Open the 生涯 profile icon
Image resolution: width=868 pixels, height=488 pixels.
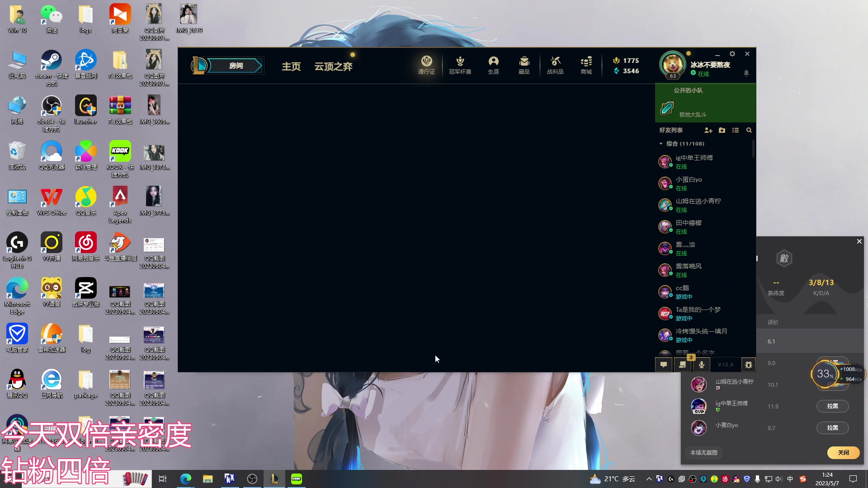tap(494, 65)
